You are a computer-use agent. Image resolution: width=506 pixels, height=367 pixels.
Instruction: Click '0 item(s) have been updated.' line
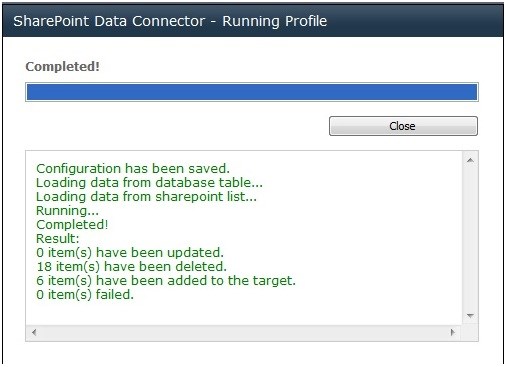point(130,253)
